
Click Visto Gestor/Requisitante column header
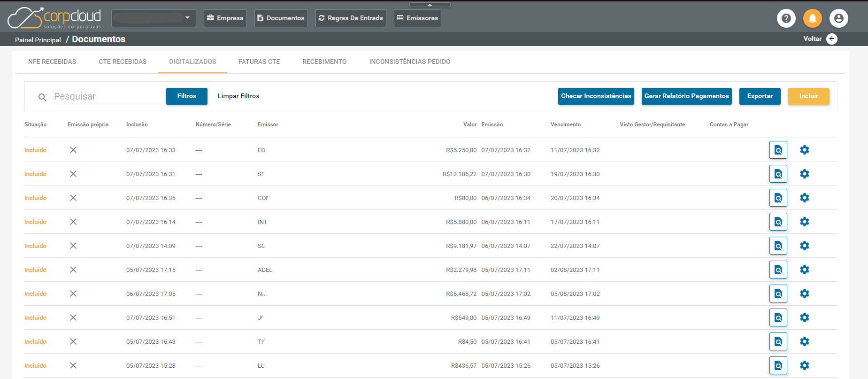coord(653,124)
